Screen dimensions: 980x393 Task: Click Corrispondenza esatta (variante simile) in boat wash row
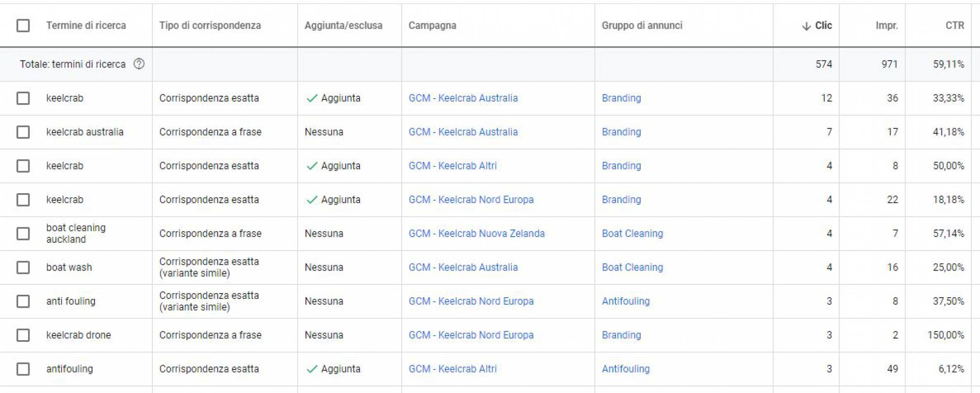[209, 267]
